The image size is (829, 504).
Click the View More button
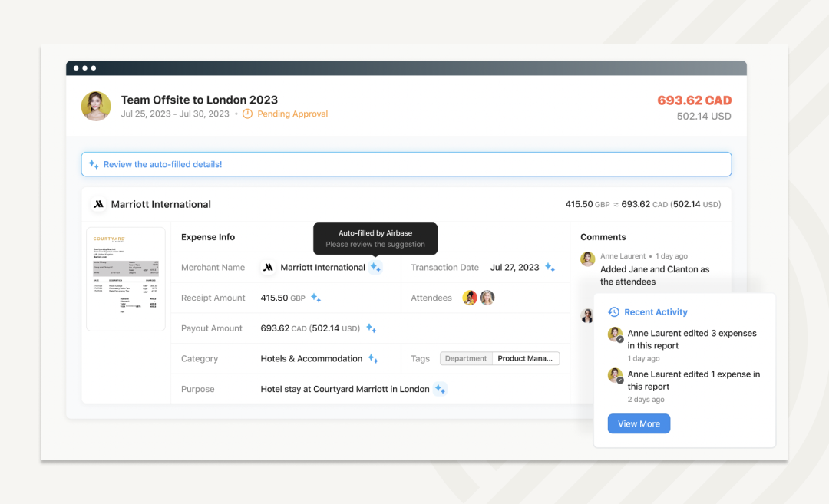[x=639, y=423]
